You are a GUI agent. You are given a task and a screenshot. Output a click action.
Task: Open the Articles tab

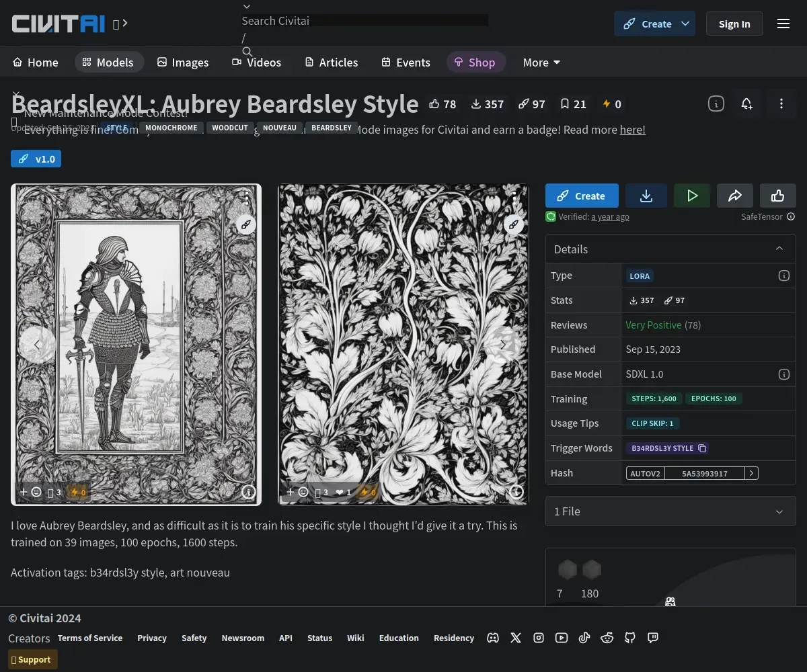[332, 62]
